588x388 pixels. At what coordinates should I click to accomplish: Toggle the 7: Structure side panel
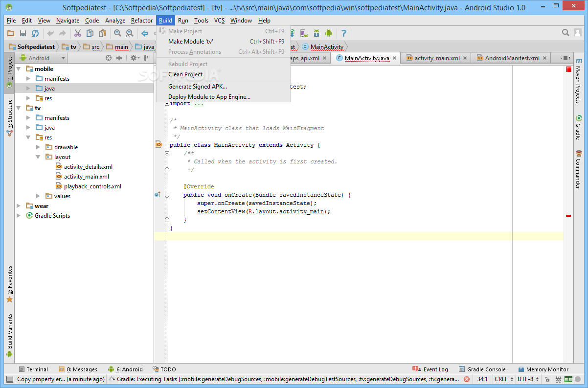pos(9,117)
